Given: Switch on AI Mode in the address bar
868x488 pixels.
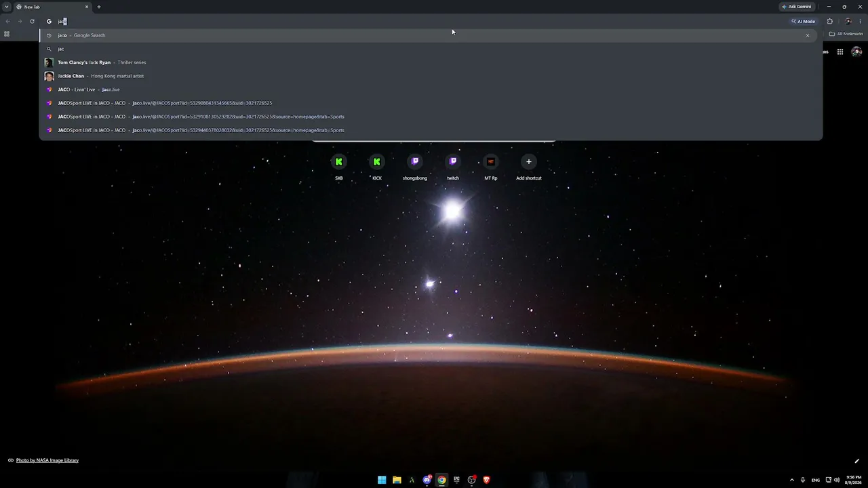Looking at the screenshot, I should (803, 21).
